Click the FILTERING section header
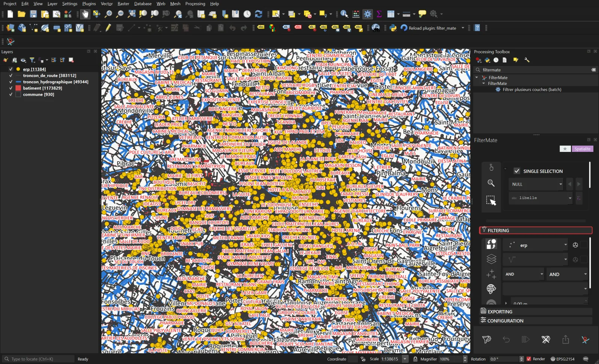599x364 pixels. click(536, 230)
